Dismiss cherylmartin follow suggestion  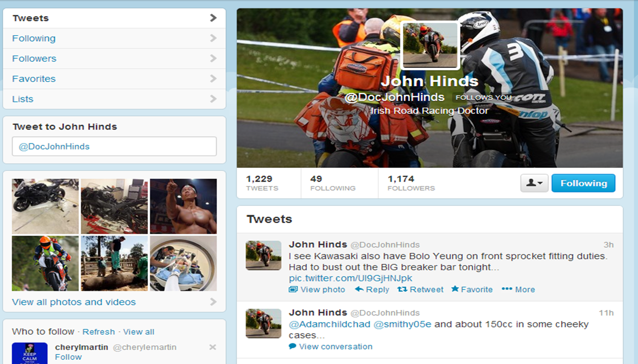[212, 347]
